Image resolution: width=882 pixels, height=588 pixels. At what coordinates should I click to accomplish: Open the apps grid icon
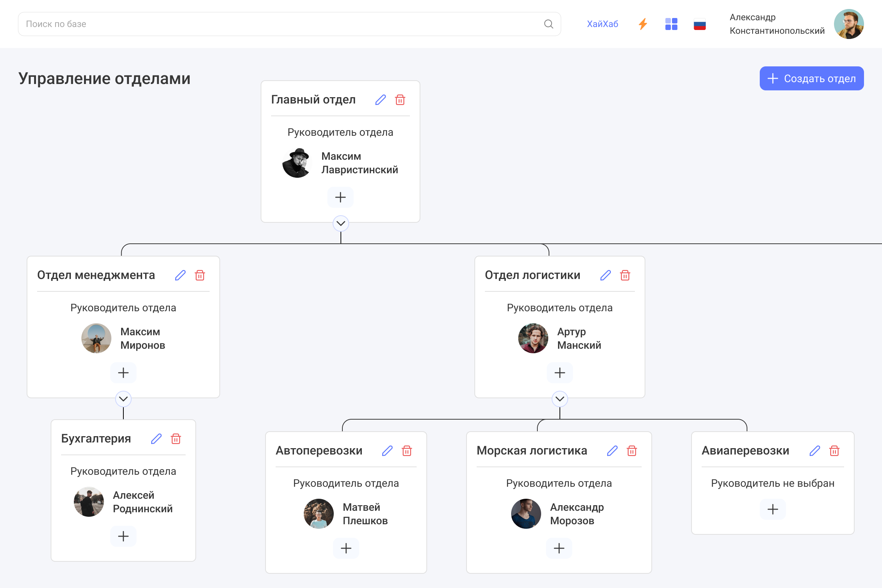coord(671,24)
